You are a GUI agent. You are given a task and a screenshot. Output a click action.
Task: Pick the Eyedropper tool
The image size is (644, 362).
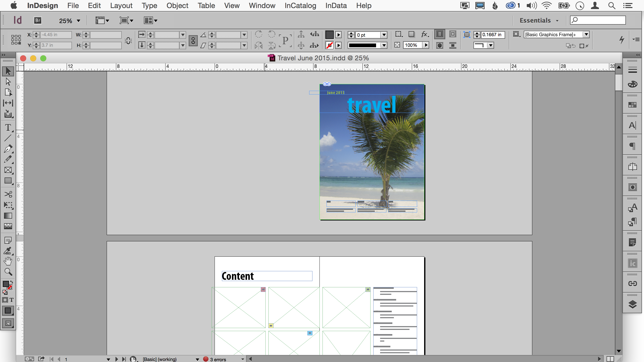point(8,251)
